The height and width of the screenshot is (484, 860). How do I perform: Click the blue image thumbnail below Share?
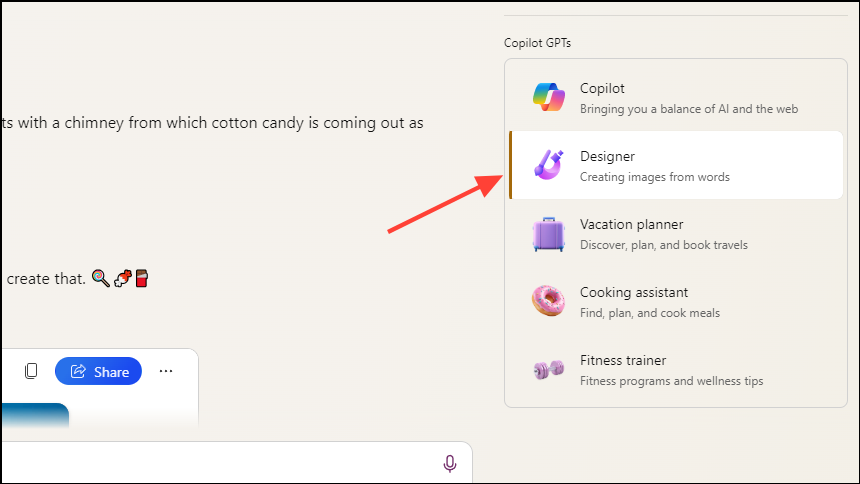coord(35,415)
